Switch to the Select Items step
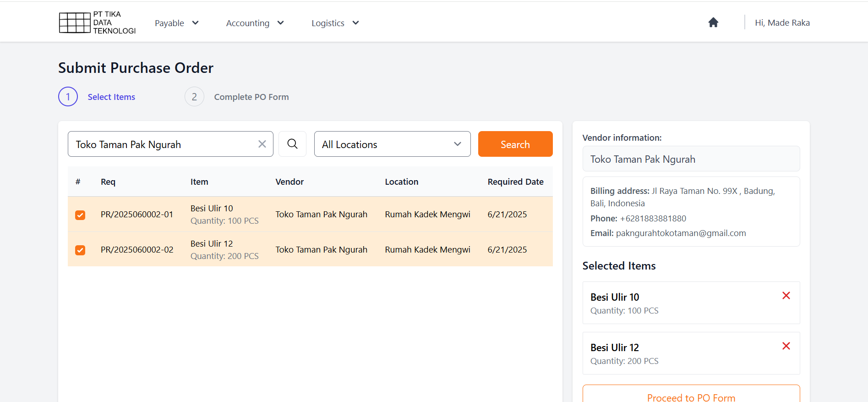 point(111,97)
